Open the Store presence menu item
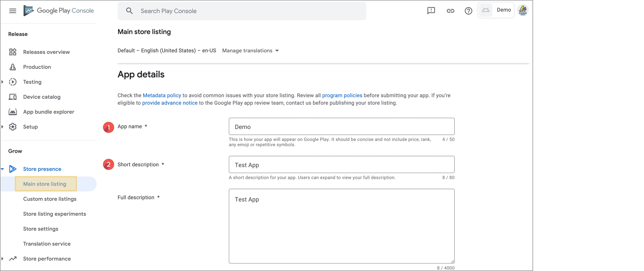Viewport: 644px width, 271px height. point(42,169)
